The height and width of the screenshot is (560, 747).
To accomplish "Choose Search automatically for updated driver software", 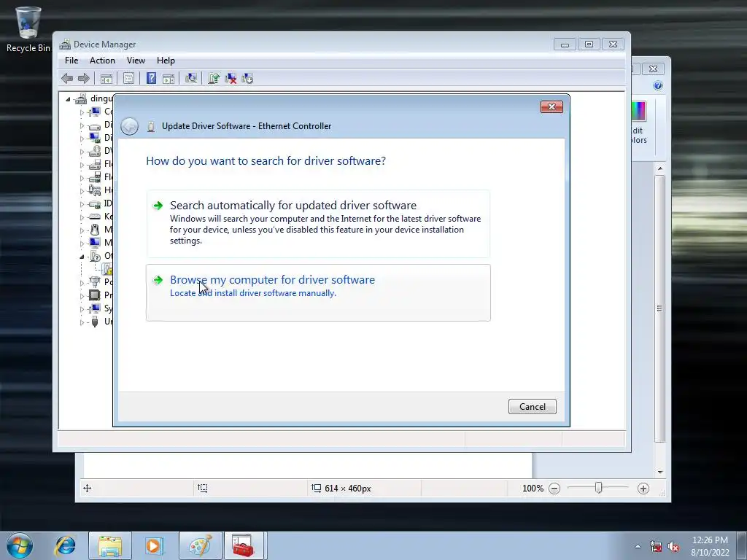I will [318, 223].
